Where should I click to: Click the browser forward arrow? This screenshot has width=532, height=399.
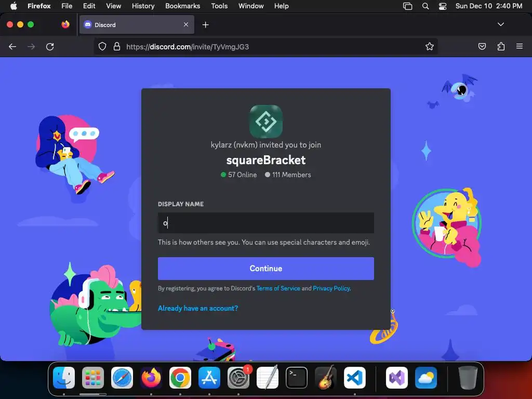(31, 46)
